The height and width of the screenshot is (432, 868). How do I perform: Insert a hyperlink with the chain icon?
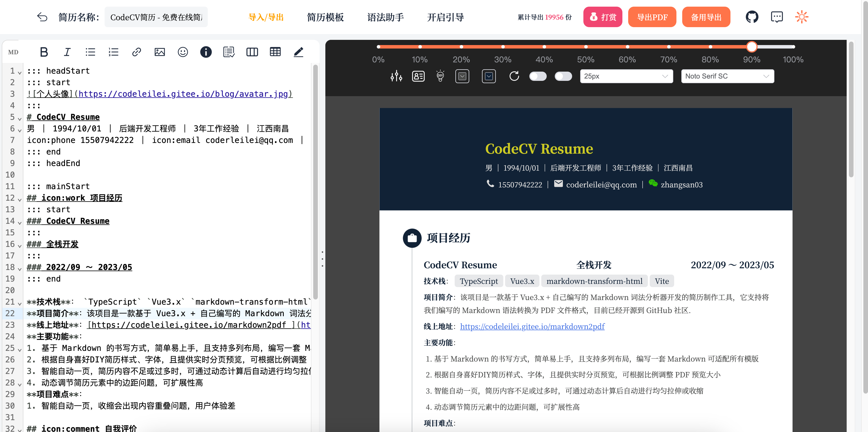coord(136,52)
